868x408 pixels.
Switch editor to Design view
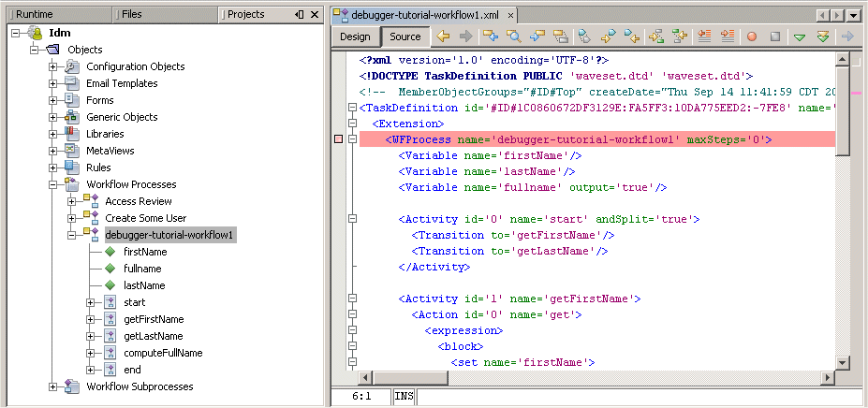[355, 36]
